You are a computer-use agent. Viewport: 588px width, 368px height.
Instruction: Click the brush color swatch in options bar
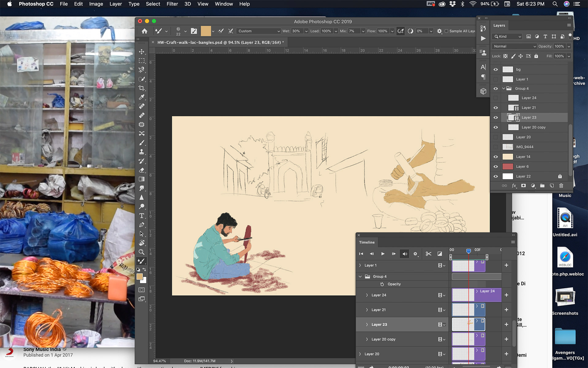pos(205,31)
